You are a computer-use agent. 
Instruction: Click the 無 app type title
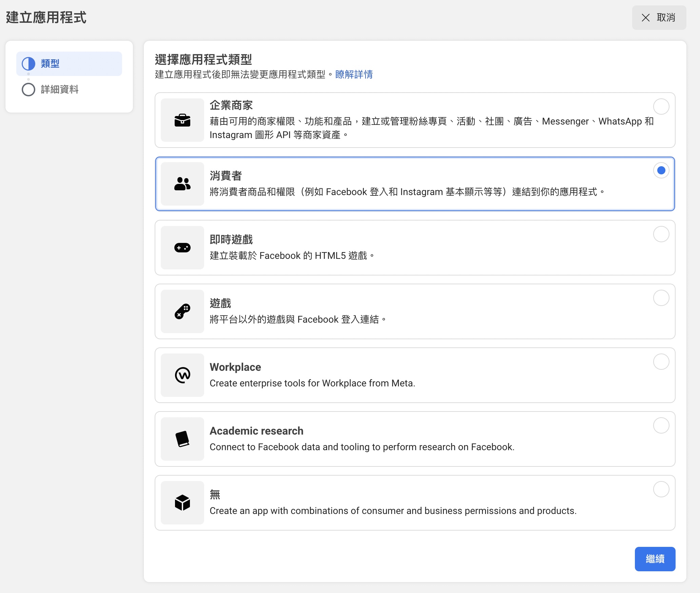(x=215, y=495)
